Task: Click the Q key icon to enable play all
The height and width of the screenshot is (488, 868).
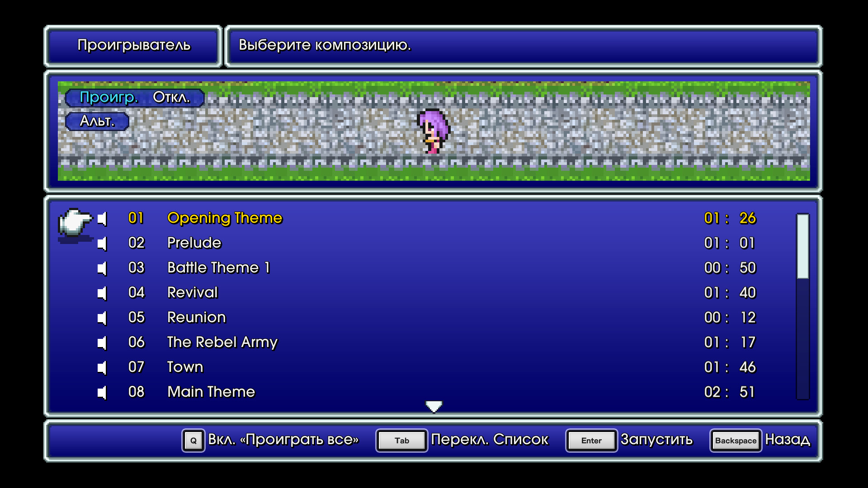Action: pyautogui.click(x=193, y=441)
